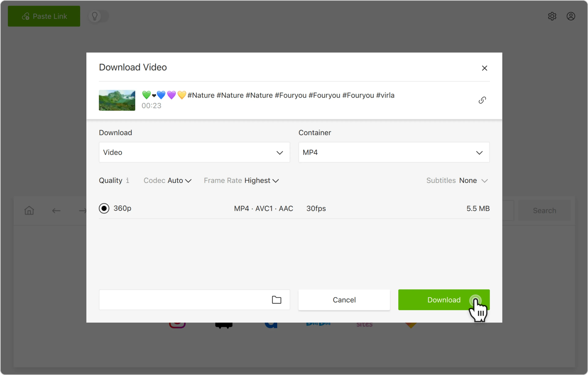588x375 pixels.
Task: Click the Cancel button
Action: [x=344, y=300]
